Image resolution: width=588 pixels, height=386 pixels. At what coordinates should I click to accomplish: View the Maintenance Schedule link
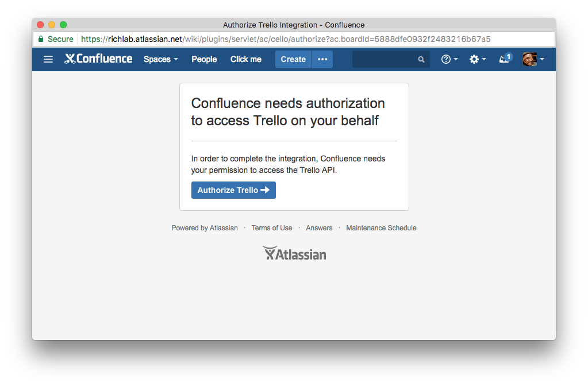pyautogui.click(x=381, y=228)
